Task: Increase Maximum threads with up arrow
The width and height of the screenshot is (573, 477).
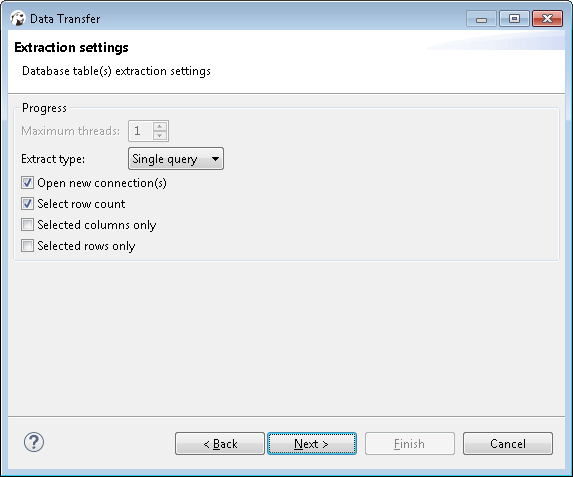Action: click(160, 126)
